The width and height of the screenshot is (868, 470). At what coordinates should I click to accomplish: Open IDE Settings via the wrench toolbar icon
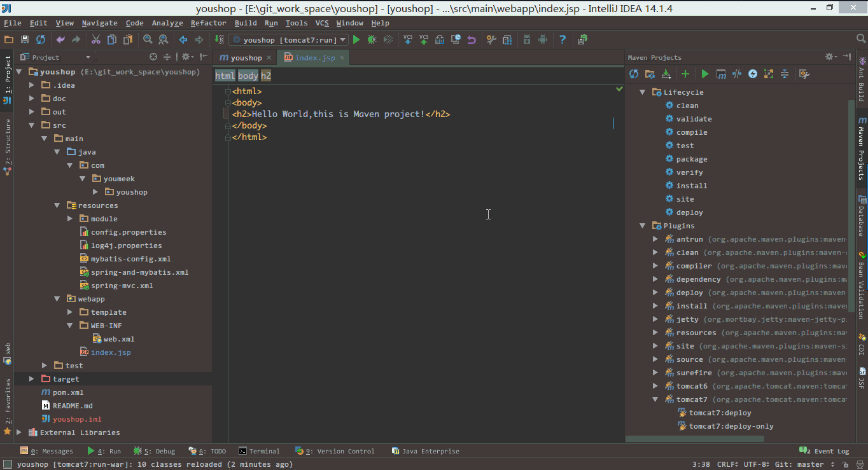pos(490,39)
